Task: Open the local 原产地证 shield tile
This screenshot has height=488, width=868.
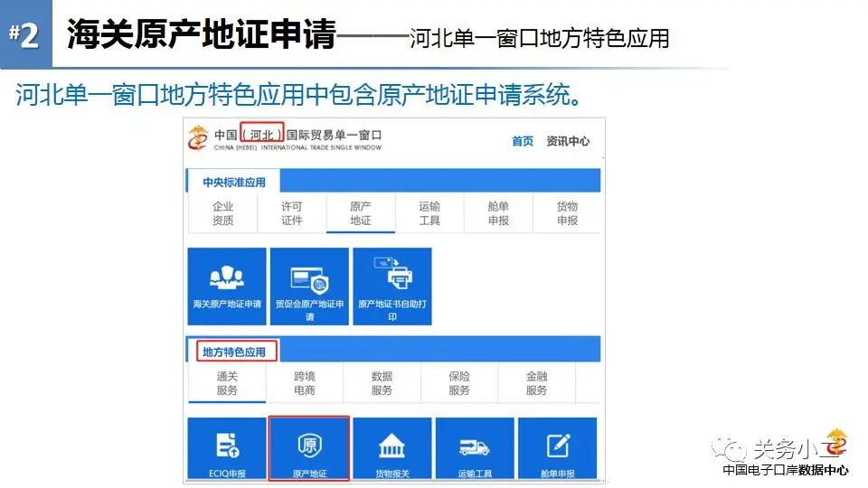Action: point(309,448)
